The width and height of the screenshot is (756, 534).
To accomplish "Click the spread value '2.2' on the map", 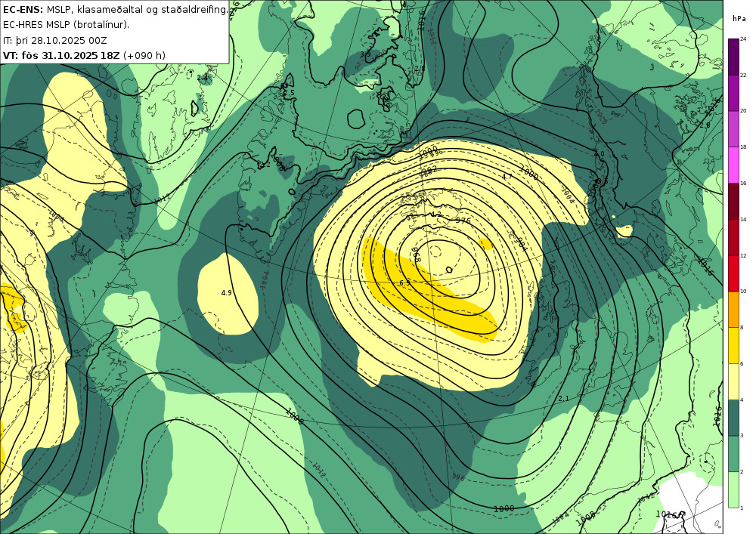I will [x=264, y=165].
